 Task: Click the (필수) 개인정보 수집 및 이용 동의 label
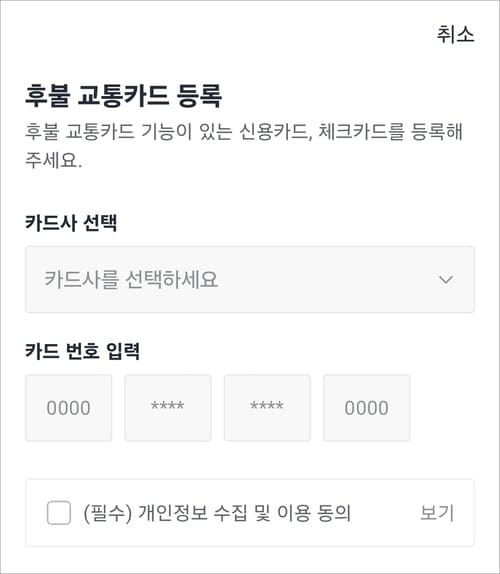point(217,513)
